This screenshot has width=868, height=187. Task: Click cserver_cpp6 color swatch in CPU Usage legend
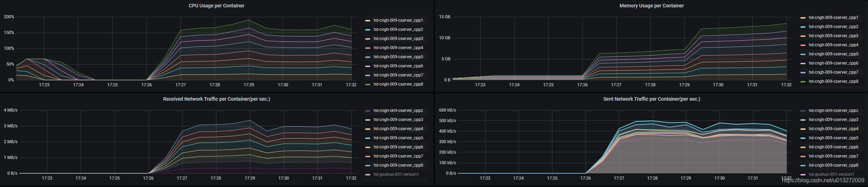coord(368,66)
